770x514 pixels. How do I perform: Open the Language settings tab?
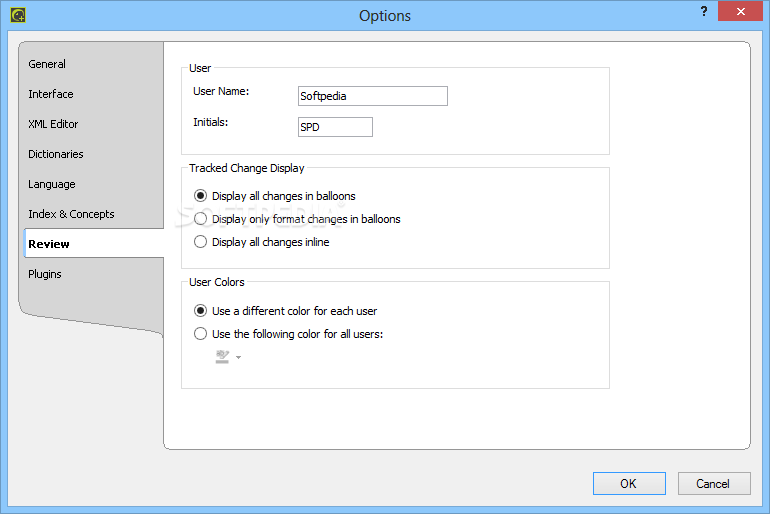point(52,184)
